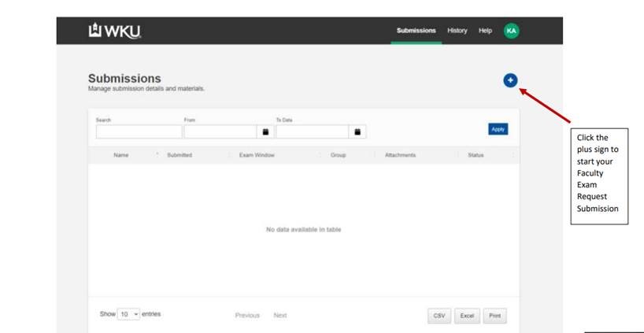Go to the Next page link
Screen dimensions: 644x333
point(279,316)
